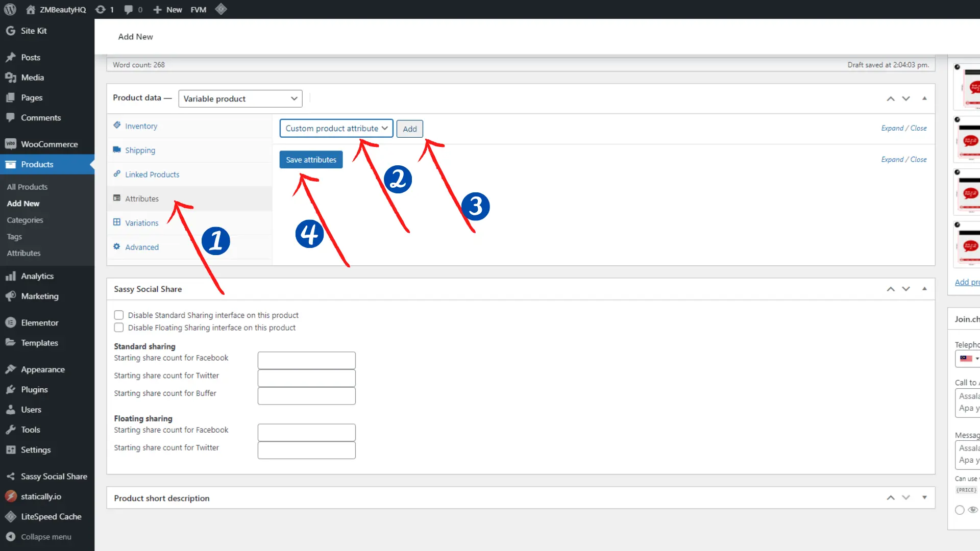Click the standard Facebook share count field
The height and width of the screenshot is (551, 980).
[x=306, y=360]
